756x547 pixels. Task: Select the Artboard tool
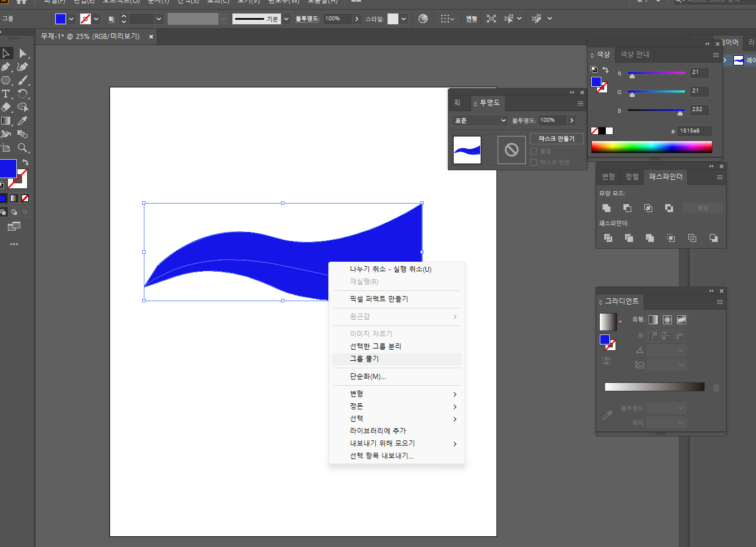point(6,148)
